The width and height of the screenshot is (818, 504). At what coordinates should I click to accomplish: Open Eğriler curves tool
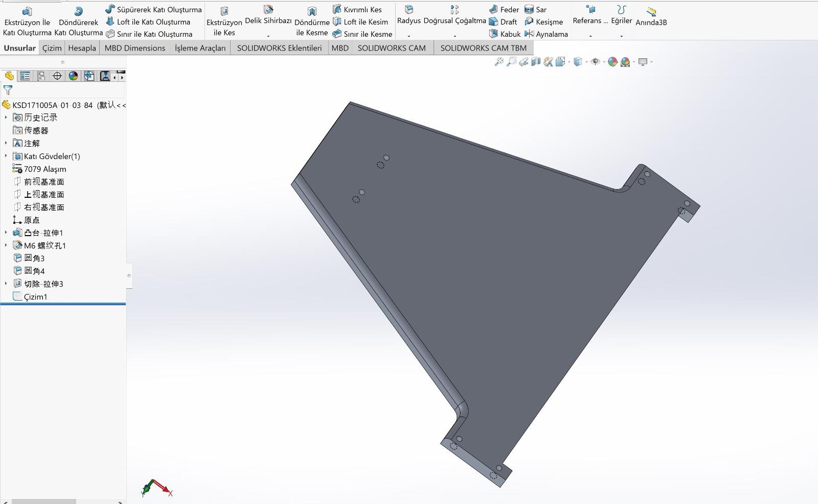(622, 15)
